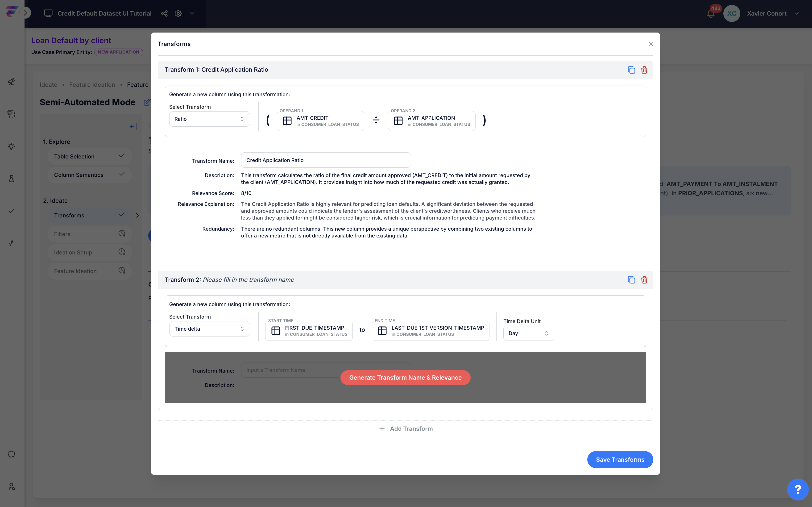Select the AMT_CREDIT operand 1 column
This screenshot has width=812, height=507.
320,121
